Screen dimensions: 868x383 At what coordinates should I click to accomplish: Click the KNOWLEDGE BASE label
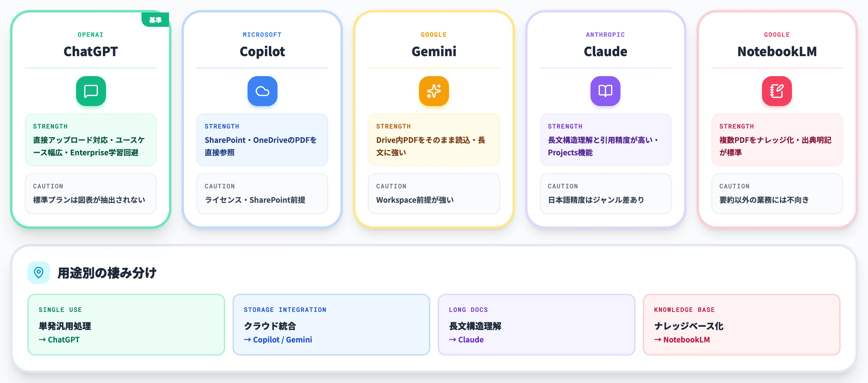[684, 309]
